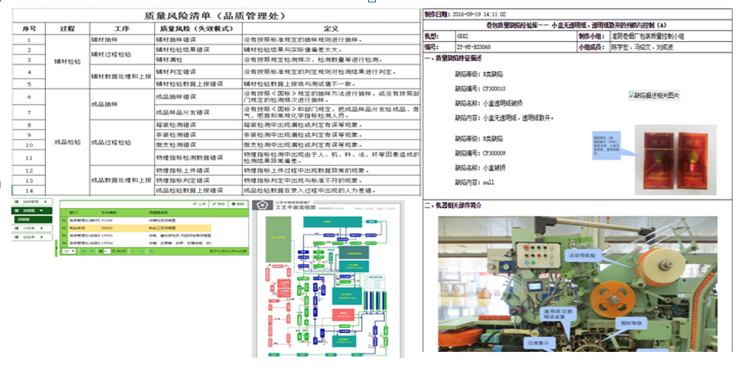The width and height of the screenshot is (743, 365).
Task: Click the 透明纸切割 callout on machine photo
Action: coord(558,313)
